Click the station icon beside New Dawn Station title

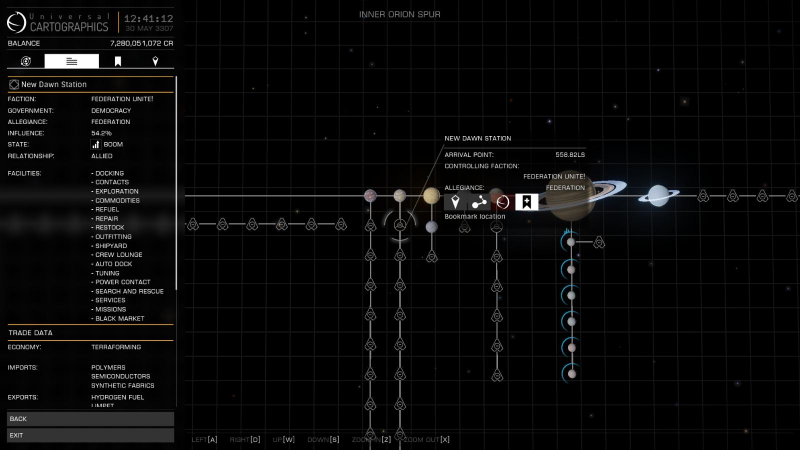point(14,84)
